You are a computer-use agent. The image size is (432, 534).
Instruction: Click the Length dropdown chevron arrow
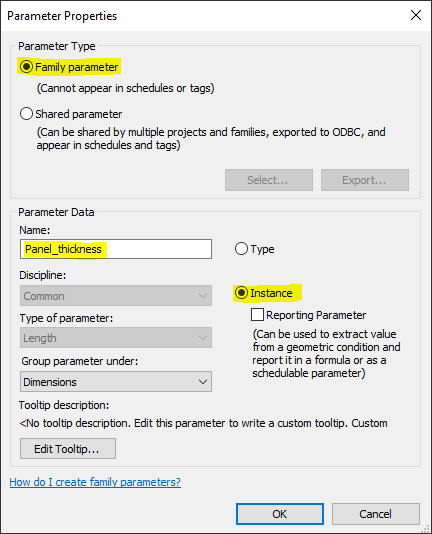pos(203,338)
